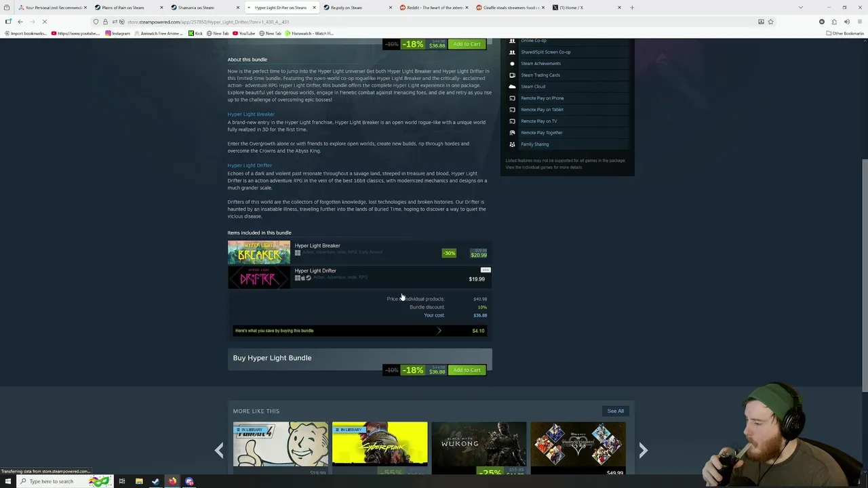
Task: Open Discord taskbar icon with notification badge
Action: [189, 481]
